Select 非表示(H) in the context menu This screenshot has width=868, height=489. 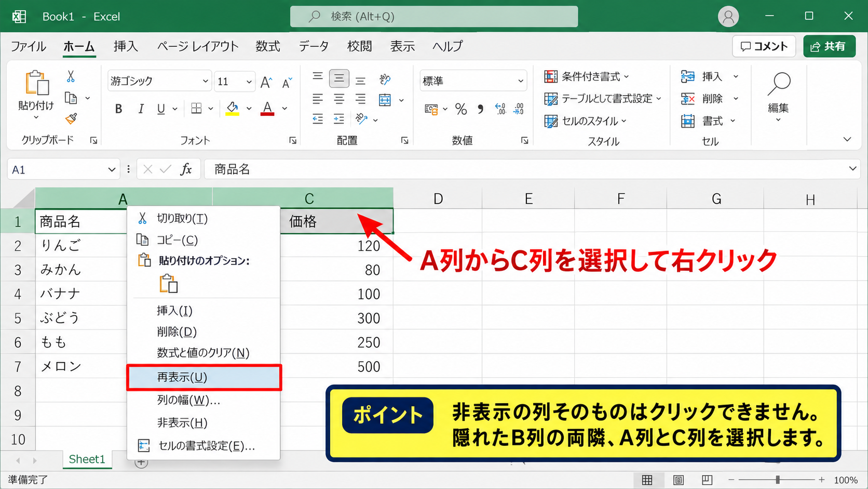pyautogui.click(x=204, y=423)
